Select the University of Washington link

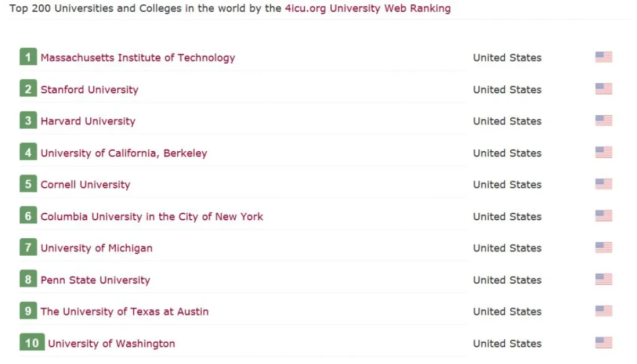coord(111,343)
